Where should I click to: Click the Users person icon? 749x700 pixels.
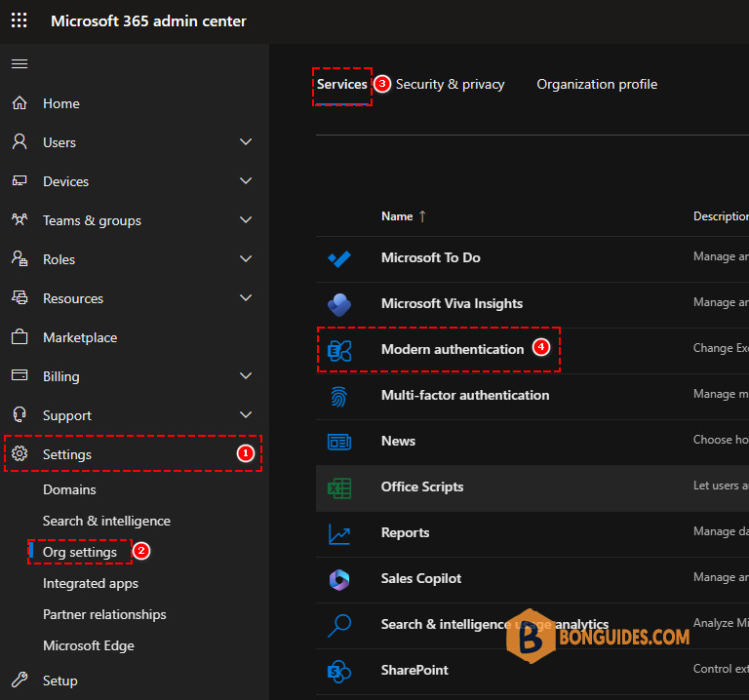click(x=20, y=141)
